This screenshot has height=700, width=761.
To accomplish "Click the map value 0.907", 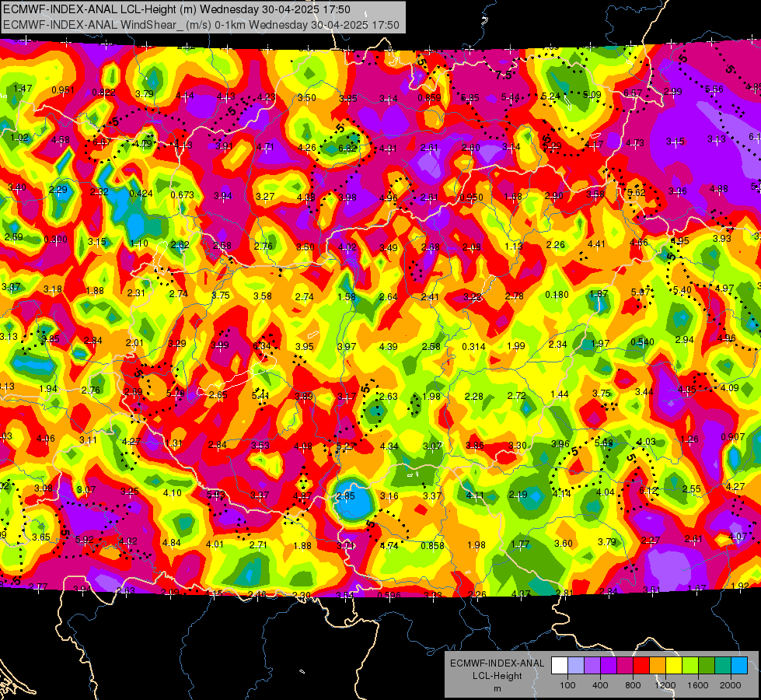I will point(732,436).
